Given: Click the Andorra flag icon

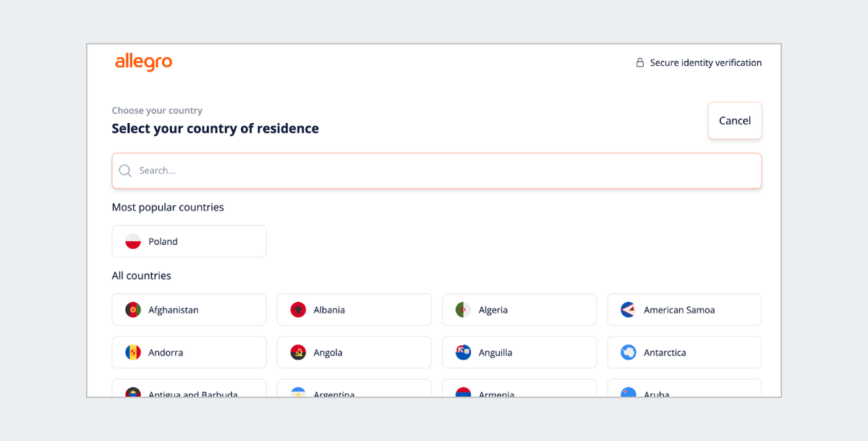Looking at the screenshot, I should (133, 353).
